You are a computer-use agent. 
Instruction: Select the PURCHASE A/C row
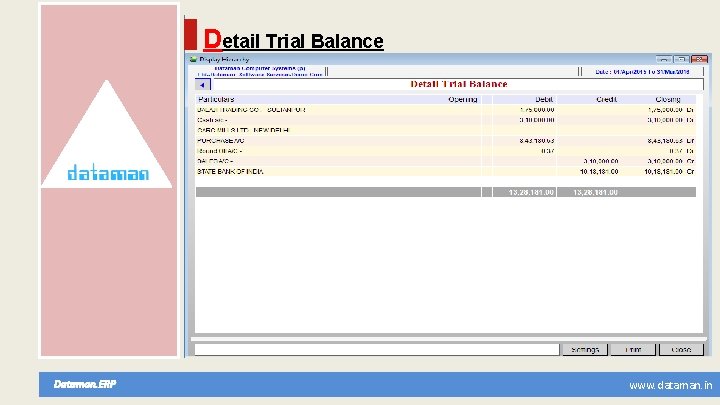tap(445, 141)
